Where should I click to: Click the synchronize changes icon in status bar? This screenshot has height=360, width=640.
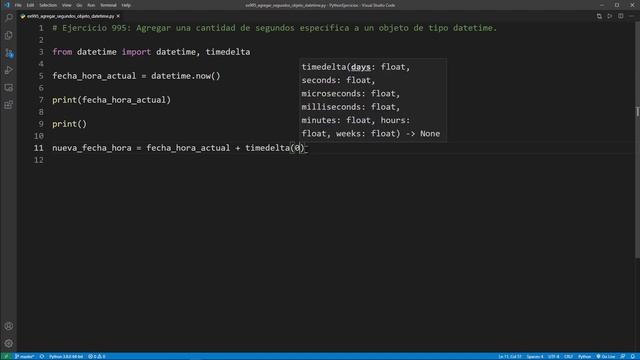pos(42,356)
